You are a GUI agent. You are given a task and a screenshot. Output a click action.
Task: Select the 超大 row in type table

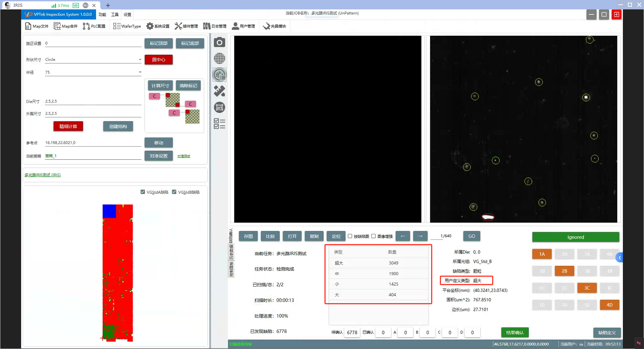coord(379,263)
